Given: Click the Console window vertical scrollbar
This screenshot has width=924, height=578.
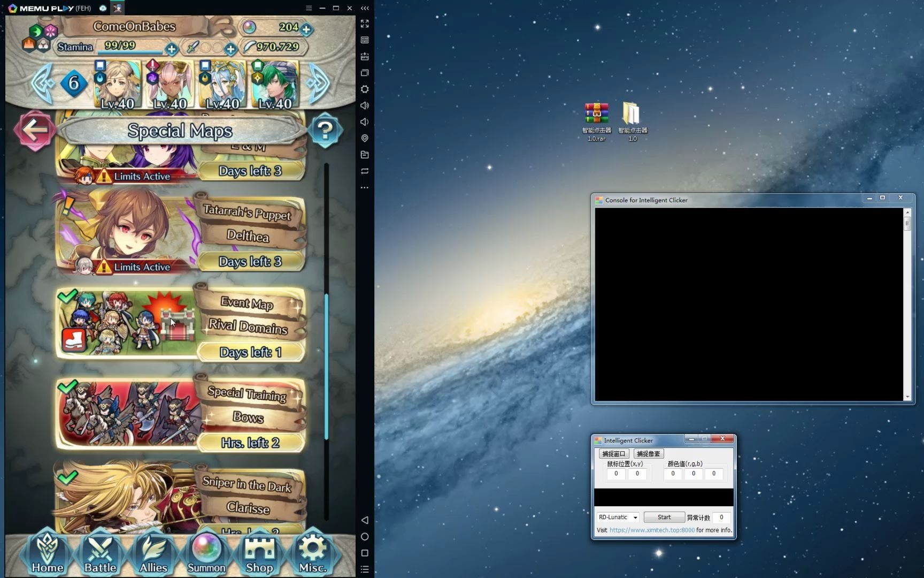Looking at the screenshot, I should point(907,304).
